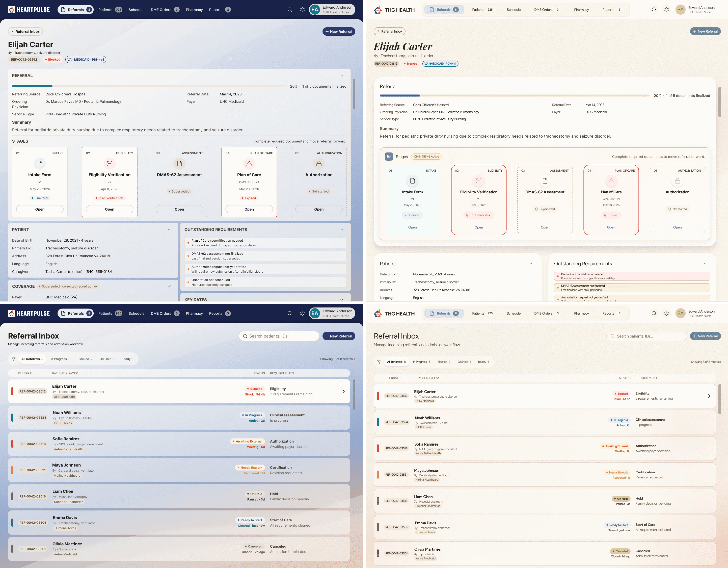Viewport: 728px width, 568px height.
Task: Click search icon in HeartPulse Elijah Carter page header
Action: point(290,10)
